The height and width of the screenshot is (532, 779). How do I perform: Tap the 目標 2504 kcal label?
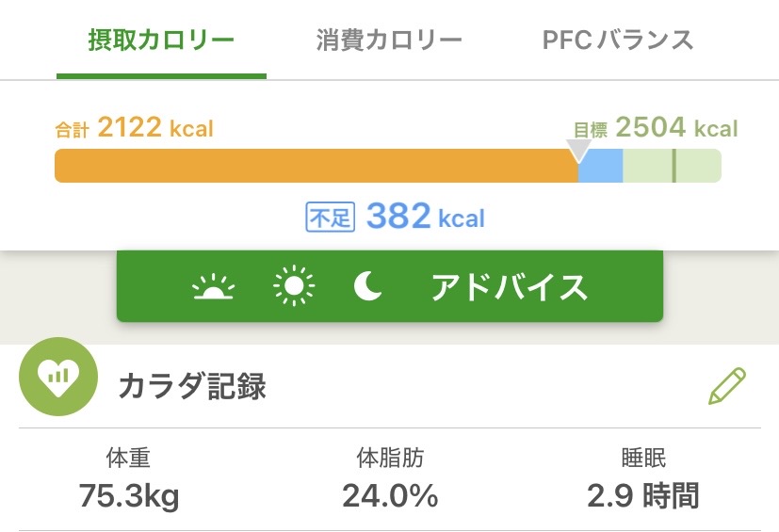click(656, 128)
